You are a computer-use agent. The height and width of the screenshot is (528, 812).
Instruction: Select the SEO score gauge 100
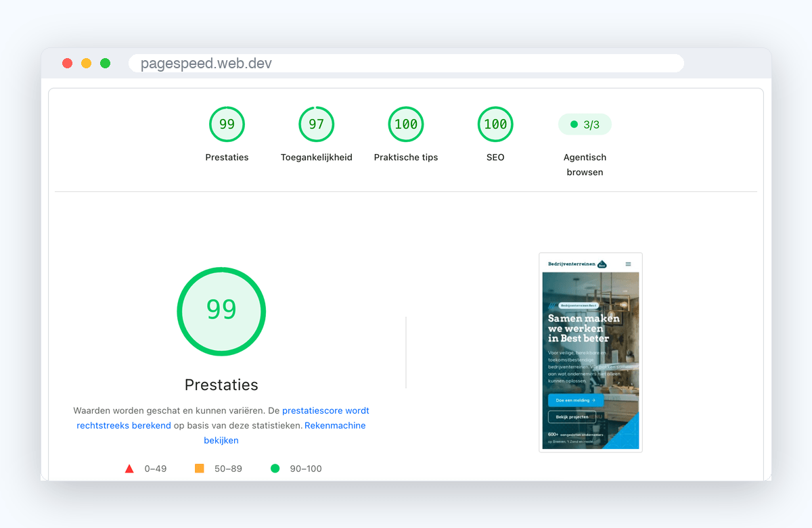pyautogui.click(x=495, y=124)
